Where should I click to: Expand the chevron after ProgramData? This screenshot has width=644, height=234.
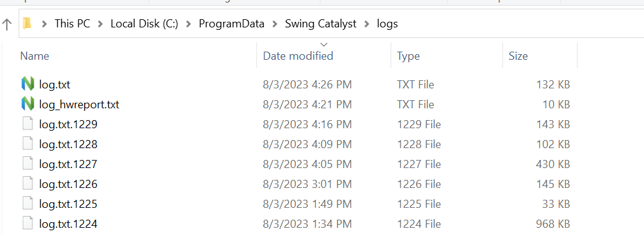click(274, 24)
